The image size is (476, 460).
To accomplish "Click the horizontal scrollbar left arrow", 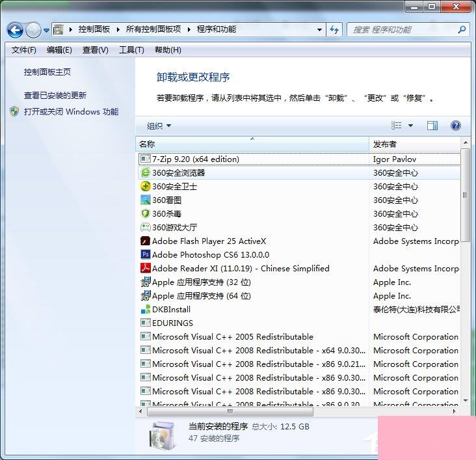I will (140, 411).
